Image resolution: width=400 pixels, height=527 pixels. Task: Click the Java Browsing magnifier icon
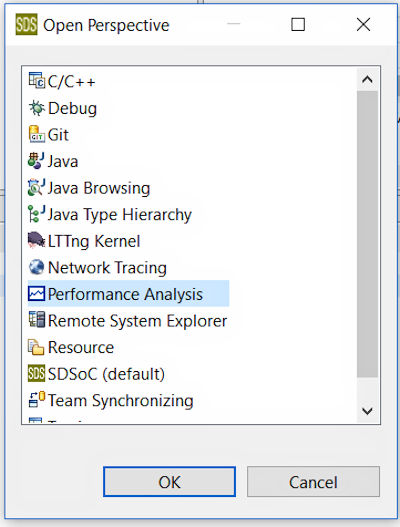[36, 188]
